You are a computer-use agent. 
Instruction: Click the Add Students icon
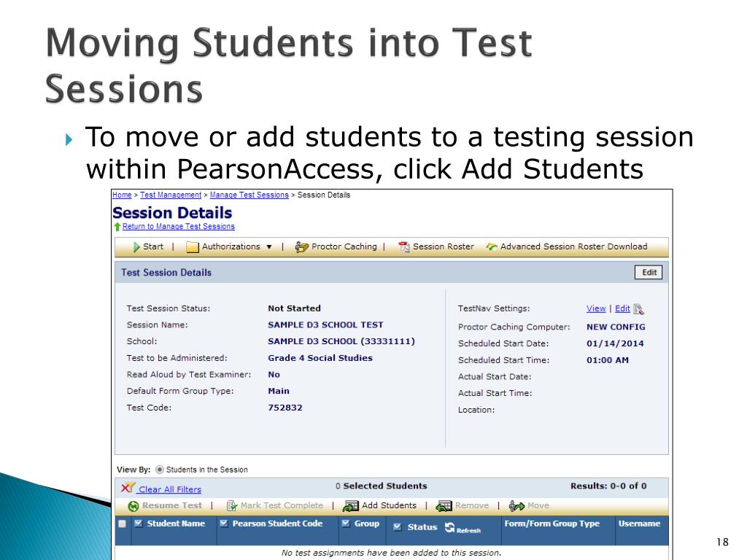[x=351, y=506]
